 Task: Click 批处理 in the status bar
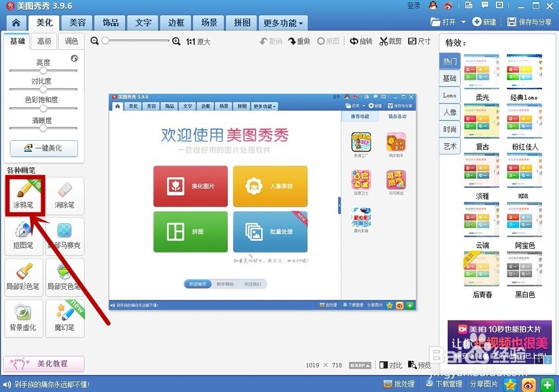pyautogui.click(x=399, y=384)
